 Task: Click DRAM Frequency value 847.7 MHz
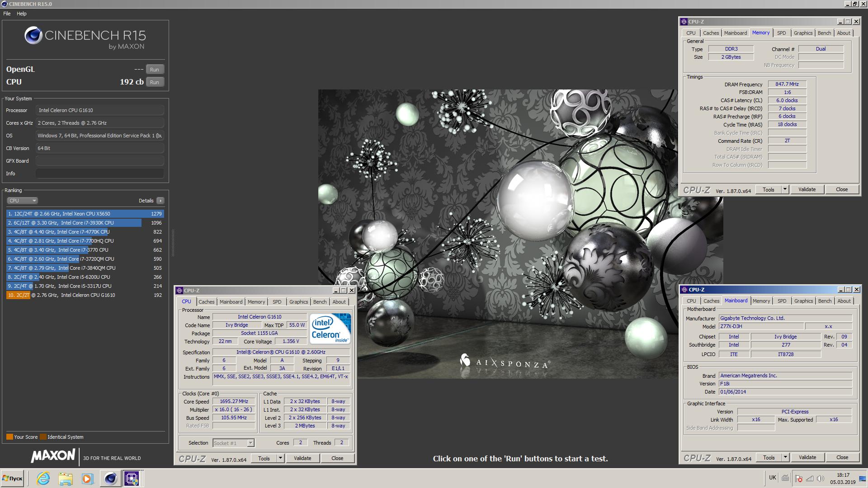pos(787,84)
